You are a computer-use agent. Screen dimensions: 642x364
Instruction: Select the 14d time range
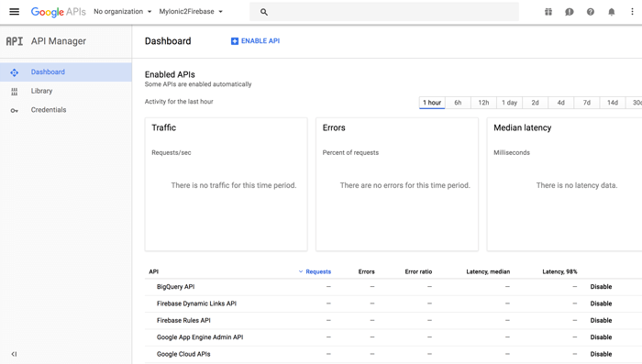613,103
